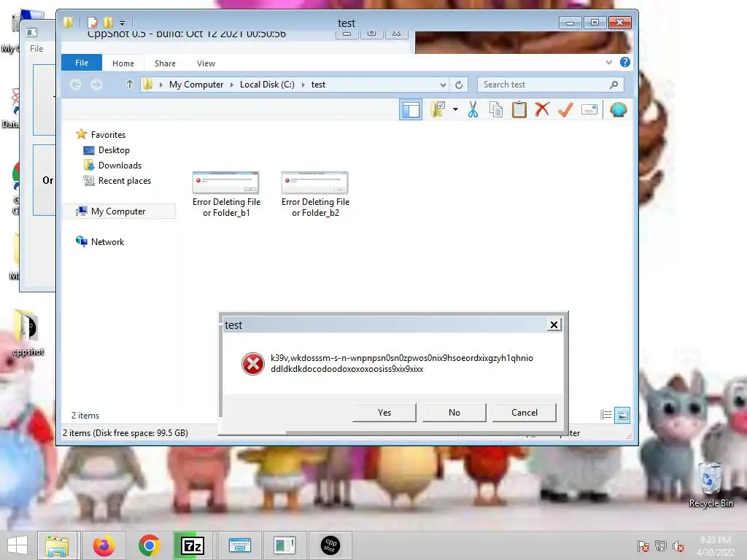Screen dimensions: 747x560
Task: Open the address bar history dropdown
Action: (443, 85)
